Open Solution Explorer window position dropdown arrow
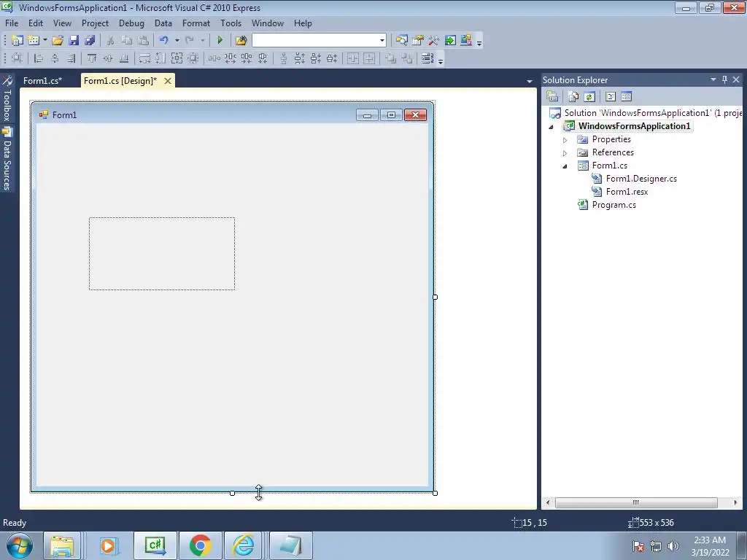747x560 pixels. point(713,79)
